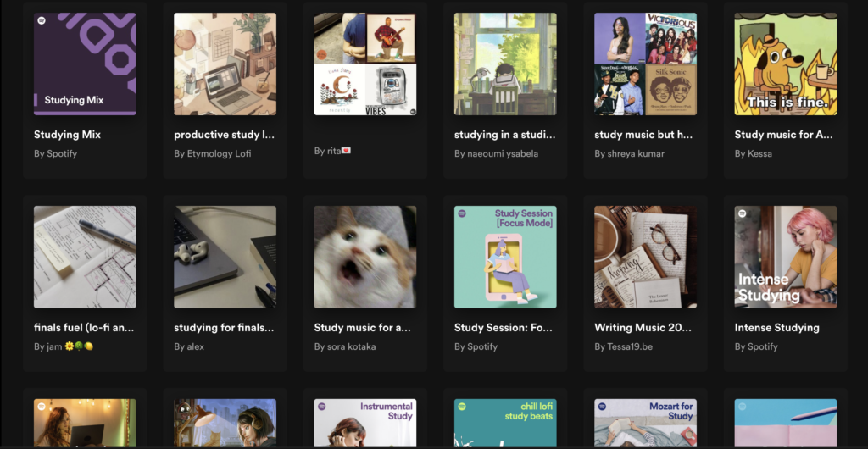Select the "Study Session: Fo..." title
The height and width of the screenshot is (449, 868).
[x=504, y=327]
